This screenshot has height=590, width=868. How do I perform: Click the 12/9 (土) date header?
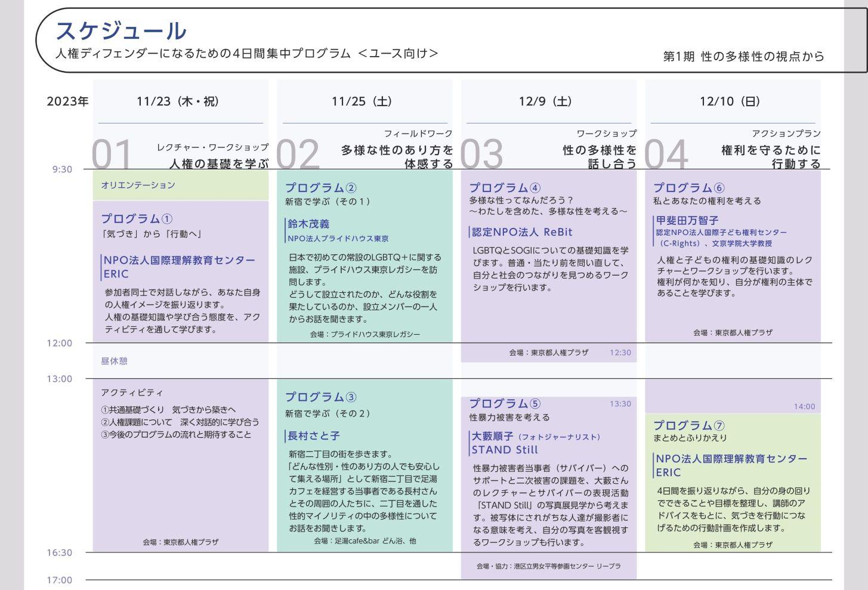point(545,101)
